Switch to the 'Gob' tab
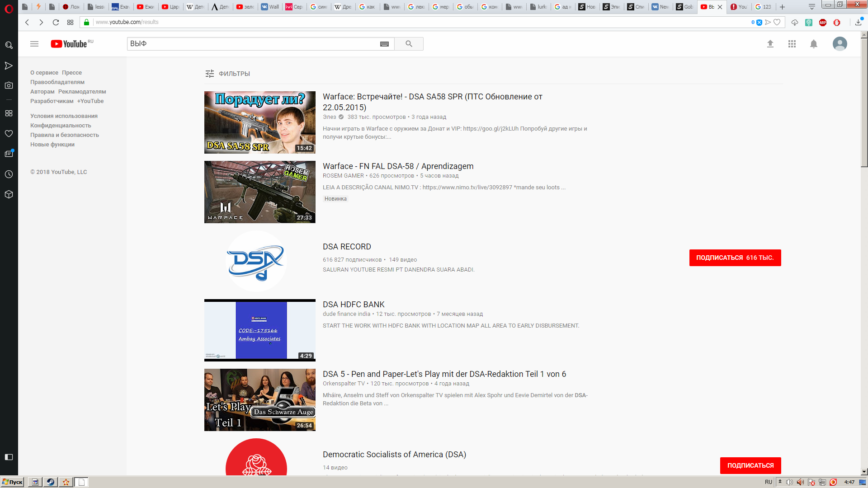This screenshot has width=868, height=488. 685,7
